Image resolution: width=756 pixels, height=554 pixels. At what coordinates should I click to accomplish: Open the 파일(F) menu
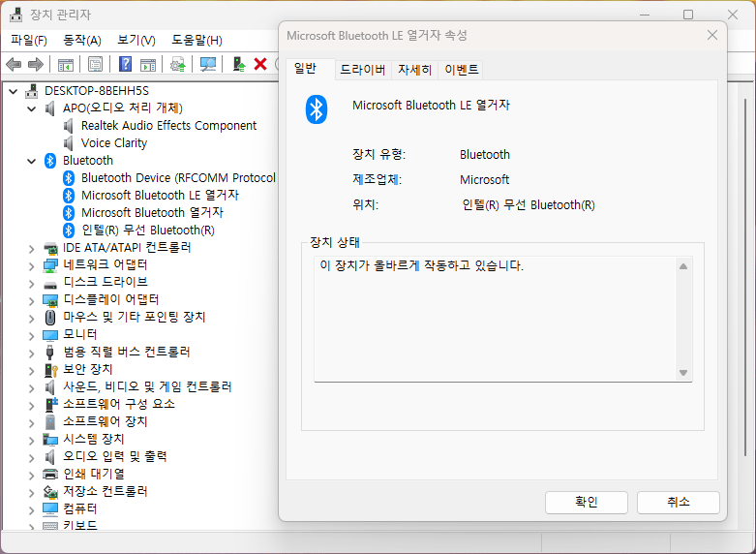point(29,40)
